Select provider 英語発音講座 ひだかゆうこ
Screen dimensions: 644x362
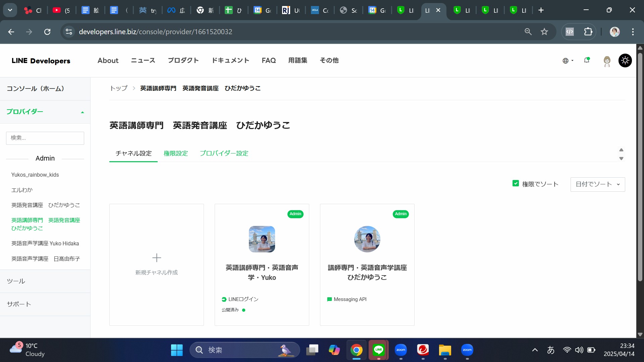tap(46, 205)
